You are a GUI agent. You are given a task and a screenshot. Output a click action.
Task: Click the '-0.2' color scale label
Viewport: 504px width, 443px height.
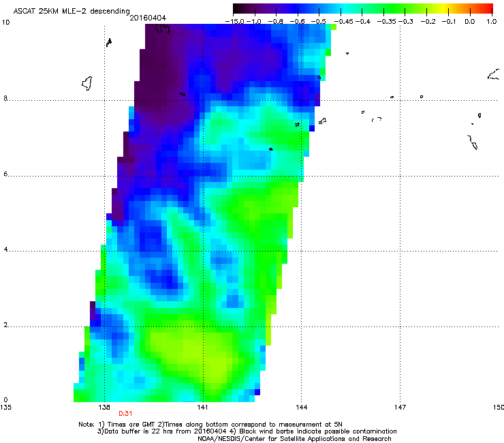(x=428, y=22)
